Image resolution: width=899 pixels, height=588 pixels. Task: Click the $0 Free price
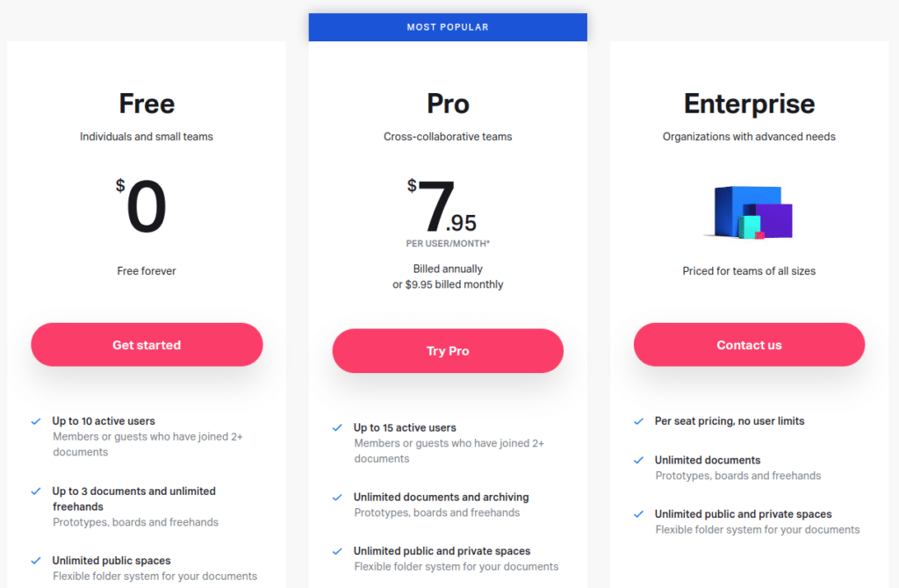(141, 205)
